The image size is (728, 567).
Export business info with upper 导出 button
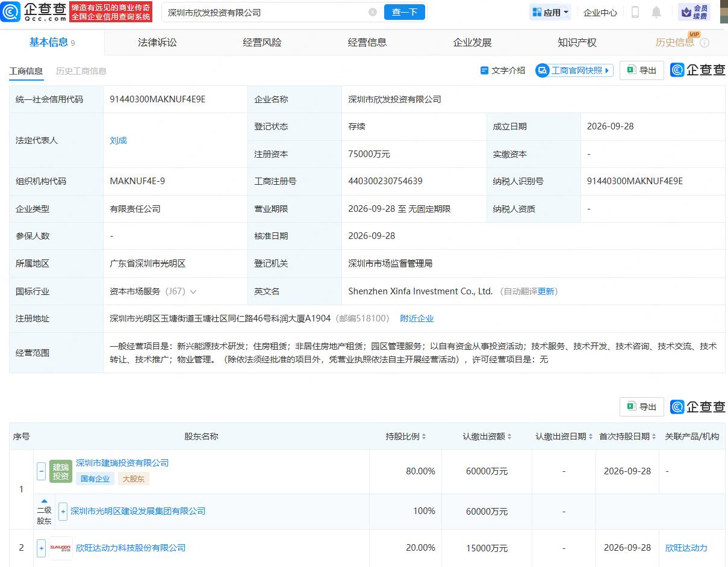coord(642,70)
